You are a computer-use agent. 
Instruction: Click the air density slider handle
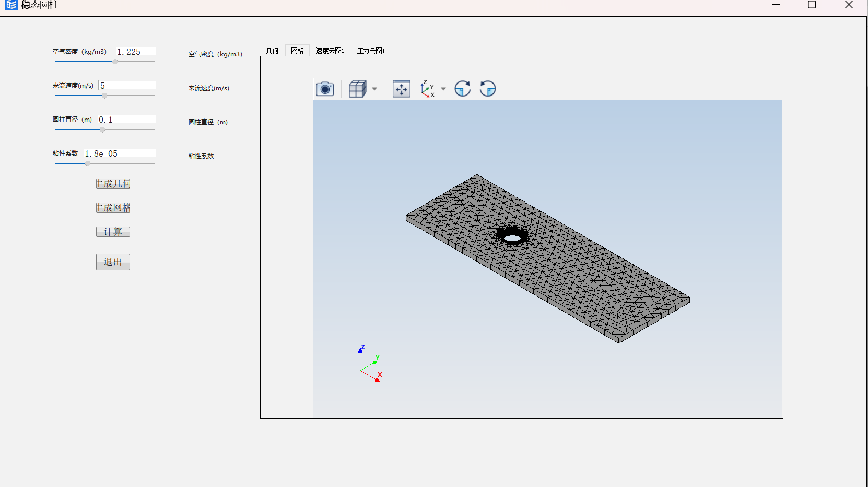[x=115, y=62]
